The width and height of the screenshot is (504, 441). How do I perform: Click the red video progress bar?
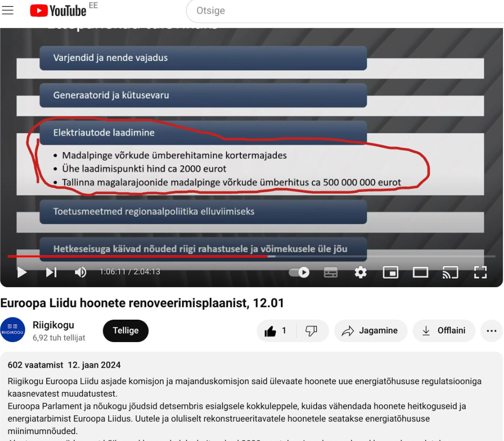coord(137,256)
